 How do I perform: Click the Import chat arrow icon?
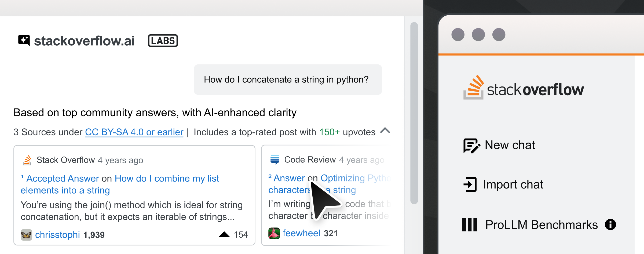[x=470, y=184]
